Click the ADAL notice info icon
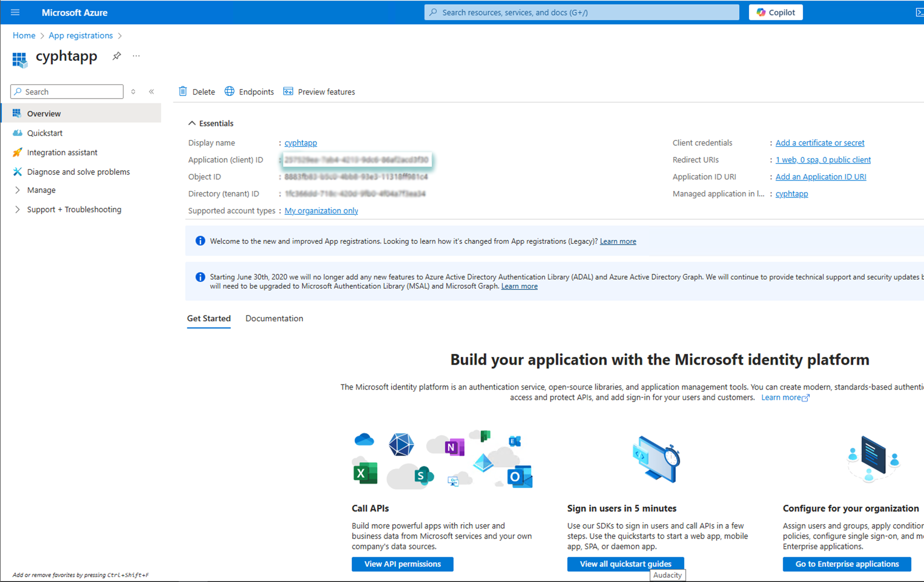This screenshot has height=582, width=924. pyautogui.click(x=200, y=277)
